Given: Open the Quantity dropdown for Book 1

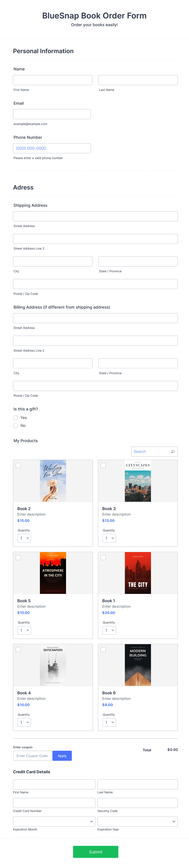Looking at the screenshot, I should click(x=109, y=630).
